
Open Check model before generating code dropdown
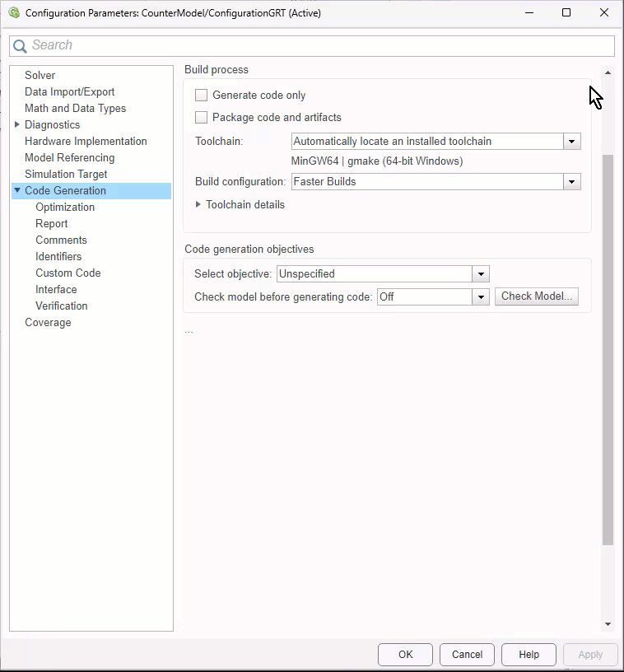[x=481, y=296]
